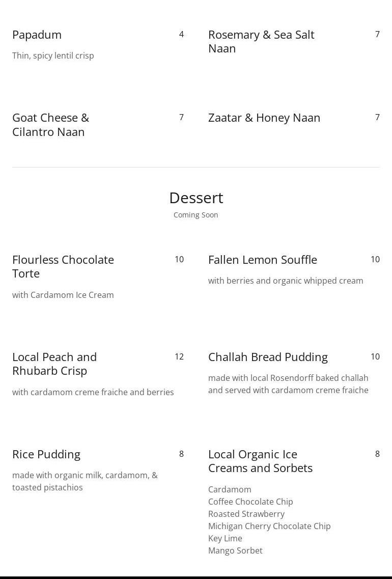Select Flourless Chocolate Torte
Screen dimensions: 392x579
63,267
